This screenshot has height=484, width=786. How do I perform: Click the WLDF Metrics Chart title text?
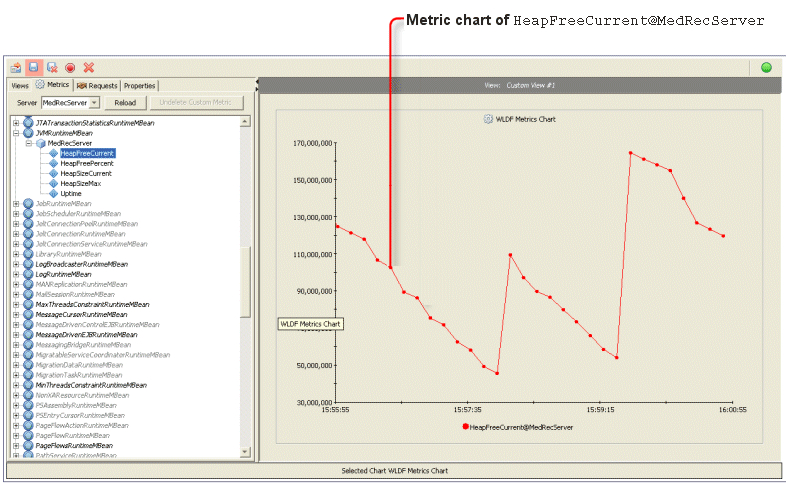click(x=525, y=119)
